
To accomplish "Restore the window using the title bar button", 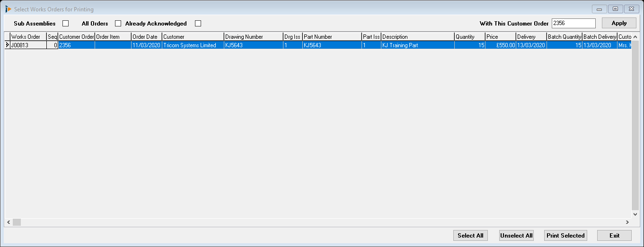I will point(615,9).
